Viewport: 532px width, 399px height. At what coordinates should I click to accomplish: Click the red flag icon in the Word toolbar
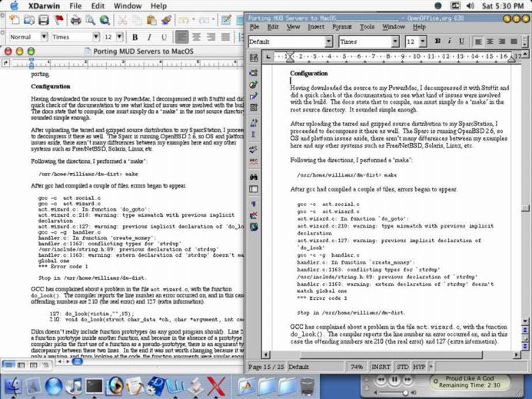point(59,20)
